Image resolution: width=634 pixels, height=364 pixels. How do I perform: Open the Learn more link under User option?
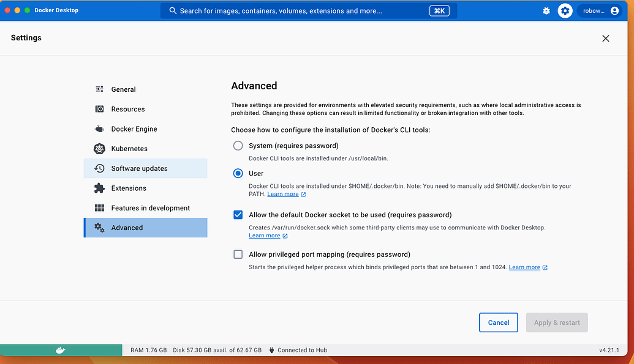(x=282, y=194)
